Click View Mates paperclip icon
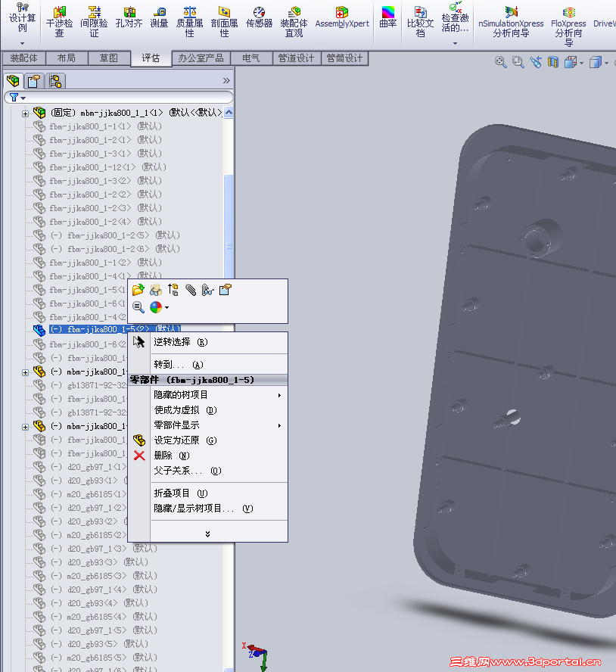616x672 pixels. (x=191, y=290)
